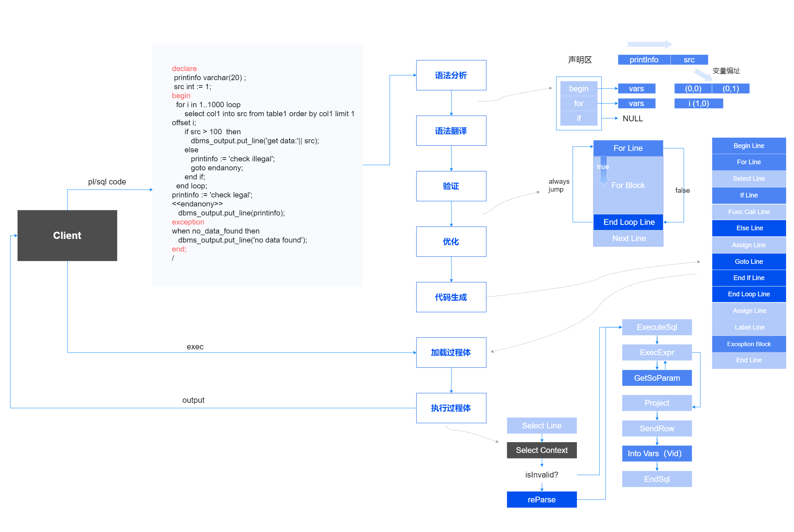Click the begin cell in scope table
The width and height of the screenshot is (794, 532).
(578, 88)
